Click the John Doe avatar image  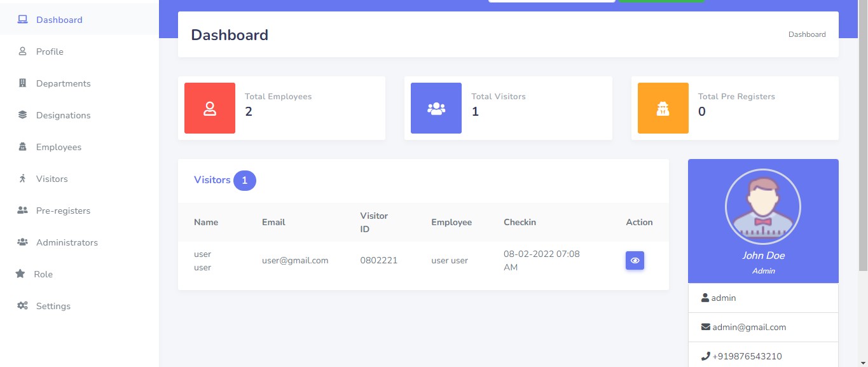pos(763,207)
